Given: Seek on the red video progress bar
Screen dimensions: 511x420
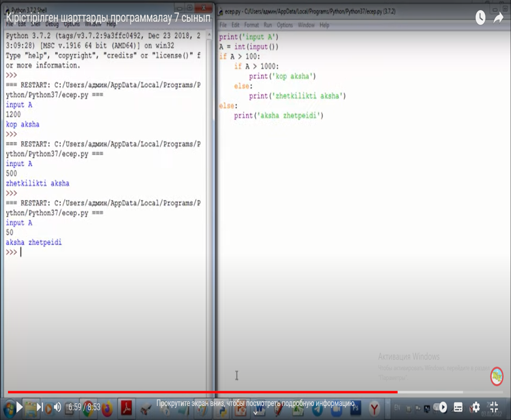Looking at the screenshot, I should tap(203, 392).
